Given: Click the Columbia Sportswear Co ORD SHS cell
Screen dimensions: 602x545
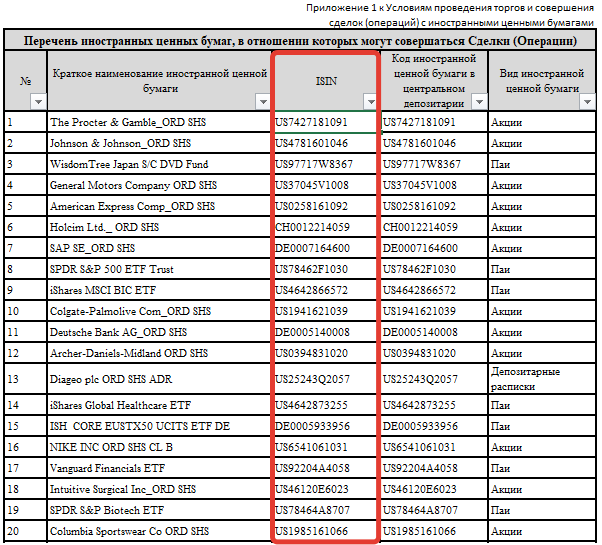Looking at the screenshot, I should pyautogui.click(x=158, y=531).
